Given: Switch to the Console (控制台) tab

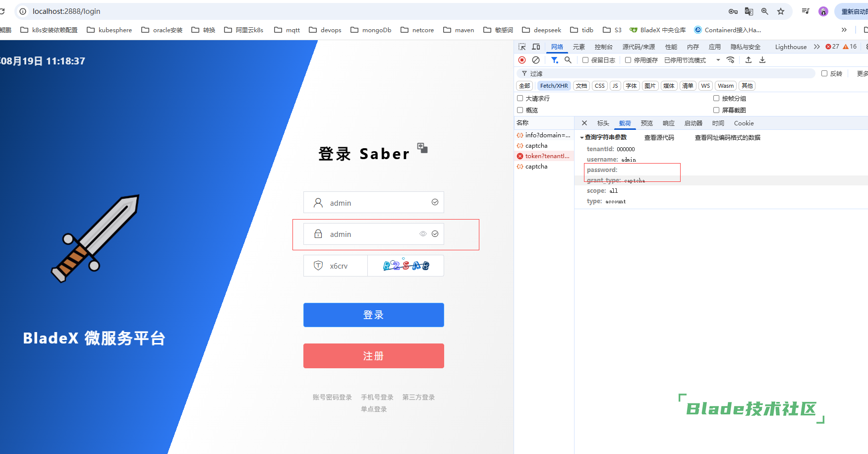Looking at the screenshot, I should pyautogui.click(x=603, y=47).
